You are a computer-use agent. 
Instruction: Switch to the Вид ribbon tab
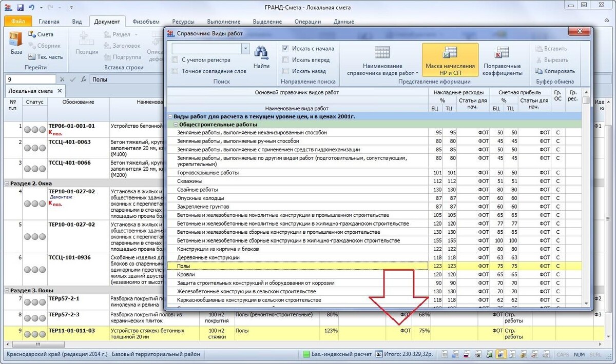click(x=77, y=22)
